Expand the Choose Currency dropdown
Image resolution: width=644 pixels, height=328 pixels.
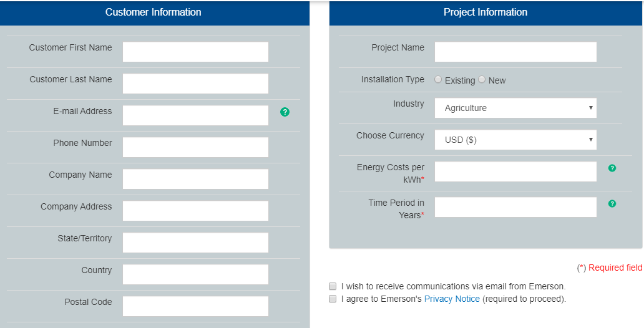click(x=515, y=140)
